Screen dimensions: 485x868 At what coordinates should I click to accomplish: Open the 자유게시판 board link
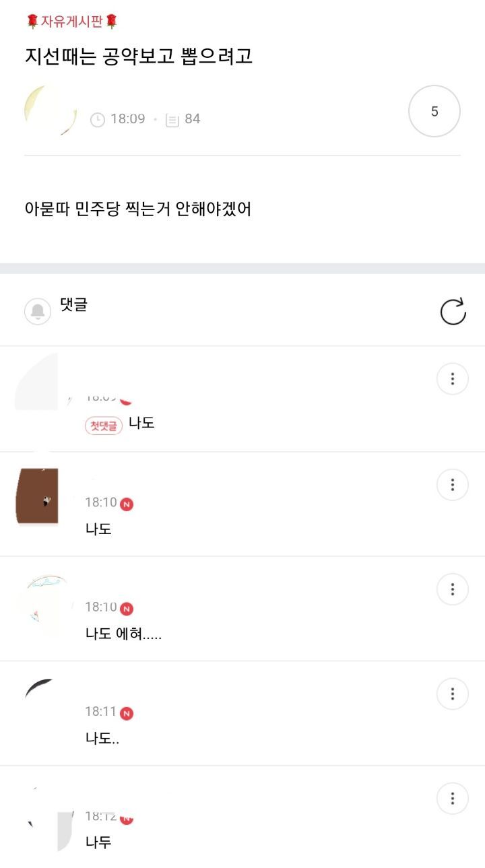(72, 22)
